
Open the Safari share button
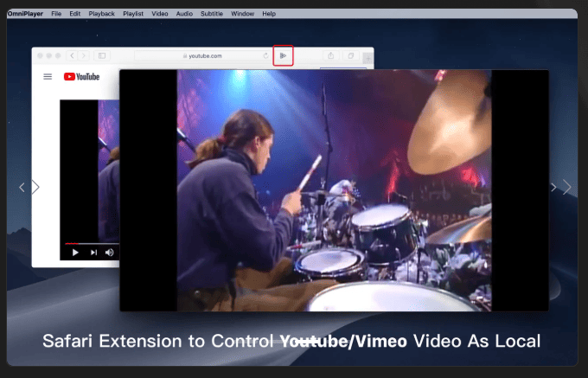click(330, 55)
